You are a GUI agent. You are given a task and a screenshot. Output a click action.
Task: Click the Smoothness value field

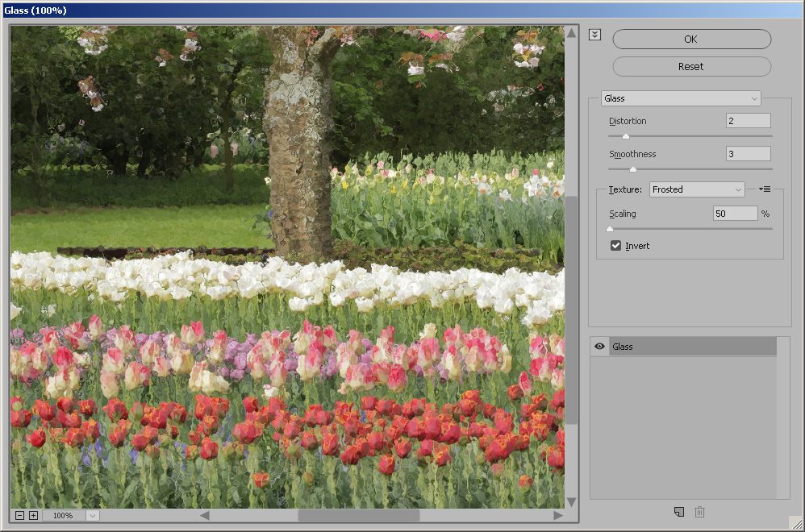click(x=748, y=154)
